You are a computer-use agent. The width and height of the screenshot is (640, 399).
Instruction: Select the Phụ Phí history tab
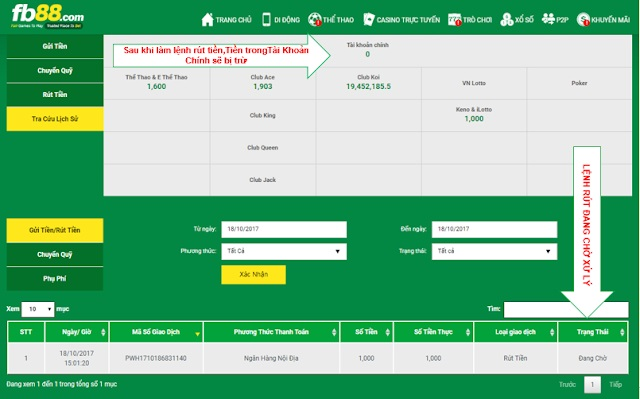[x=55, y=279]
